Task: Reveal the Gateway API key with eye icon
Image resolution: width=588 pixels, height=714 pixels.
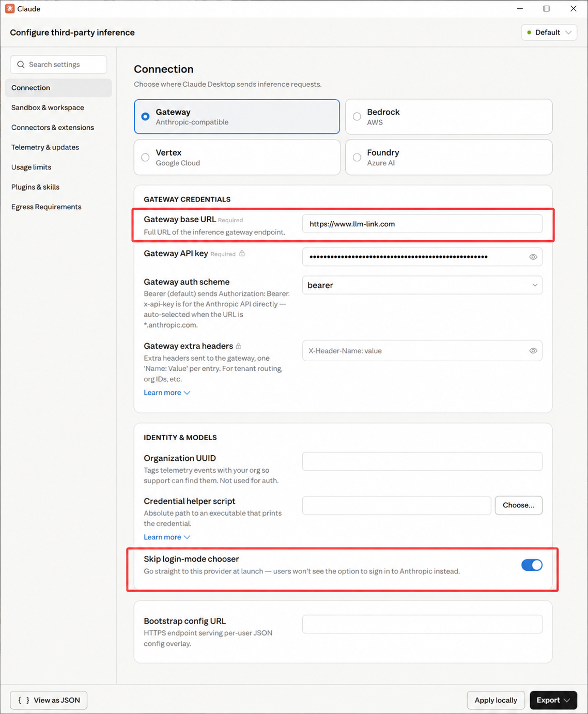Action: pos(533,257)
